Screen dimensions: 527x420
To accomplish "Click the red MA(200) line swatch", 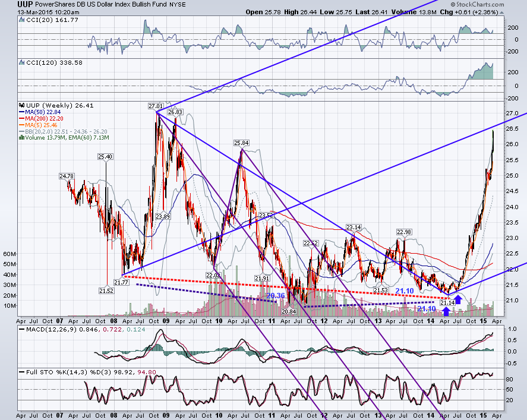I will coord(22,119).
